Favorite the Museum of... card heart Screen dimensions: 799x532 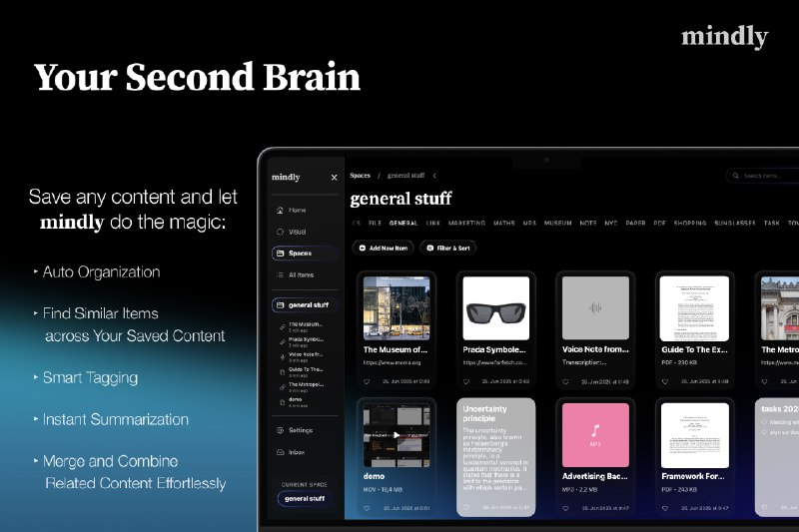(367, 381)
